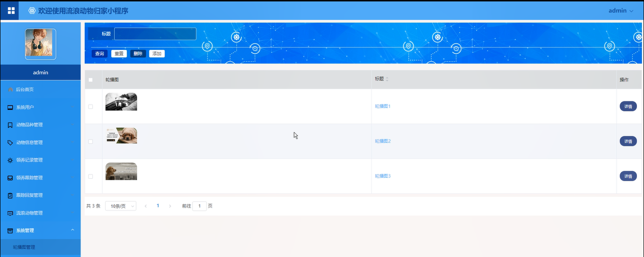The width and height of the screenshot is (644, 257).
Task: Click the 轮播图2 title text
Action: point(383,141)
